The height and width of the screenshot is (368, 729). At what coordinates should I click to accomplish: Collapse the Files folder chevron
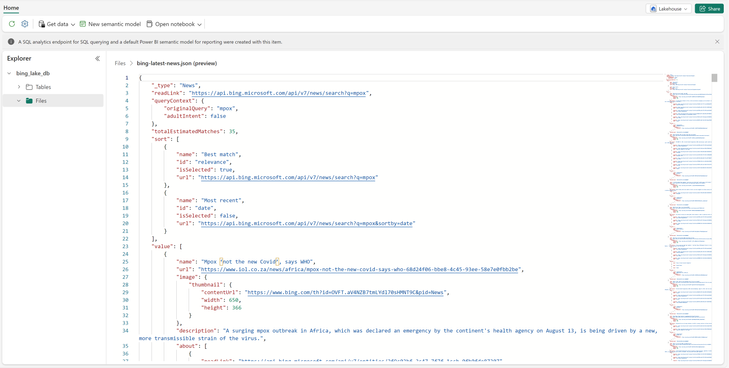point(19,101)
